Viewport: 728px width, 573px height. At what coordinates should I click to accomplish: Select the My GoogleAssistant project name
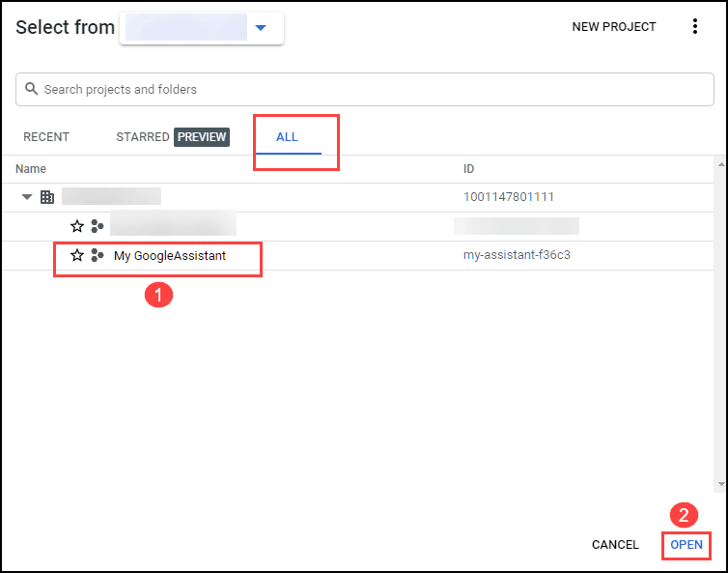170,256
